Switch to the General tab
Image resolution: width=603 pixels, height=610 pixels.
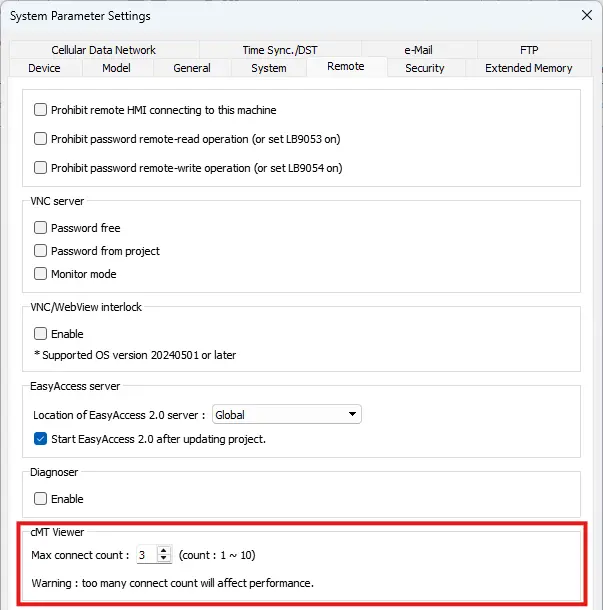(192, 68)
